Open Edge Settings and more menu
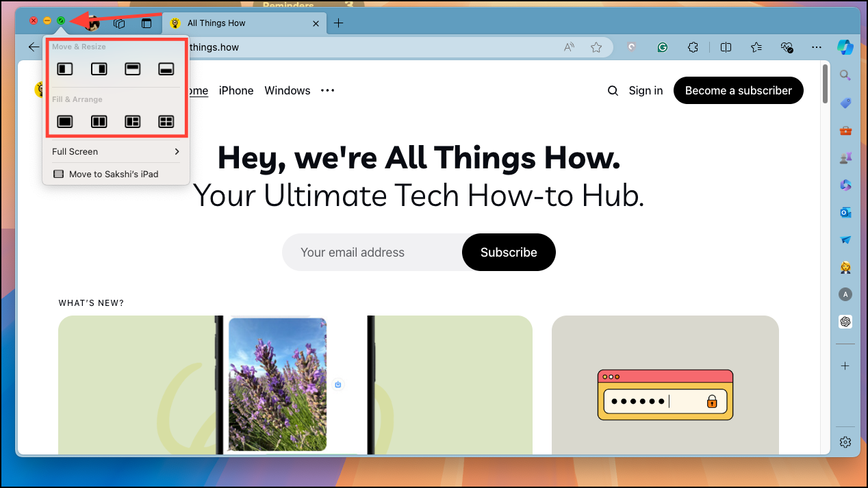Viewport: 868px width, 488px height. (816, 47)
